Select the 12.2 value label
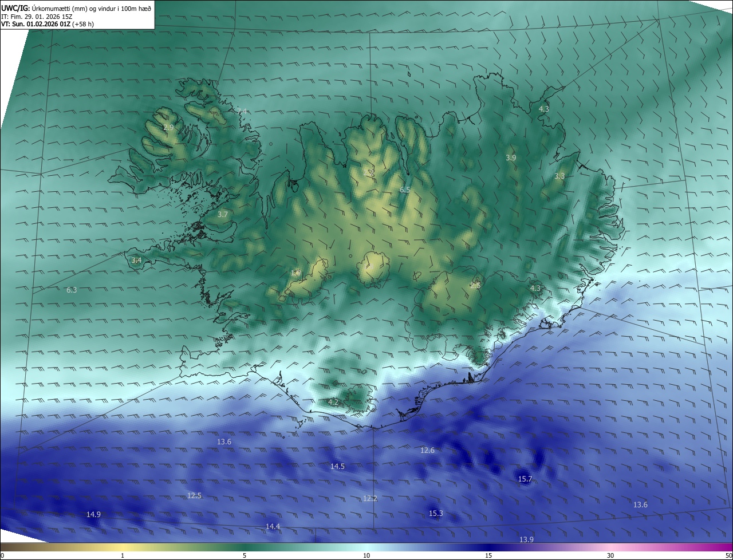Viewport: 733px width, 560px height. (370, 499)
